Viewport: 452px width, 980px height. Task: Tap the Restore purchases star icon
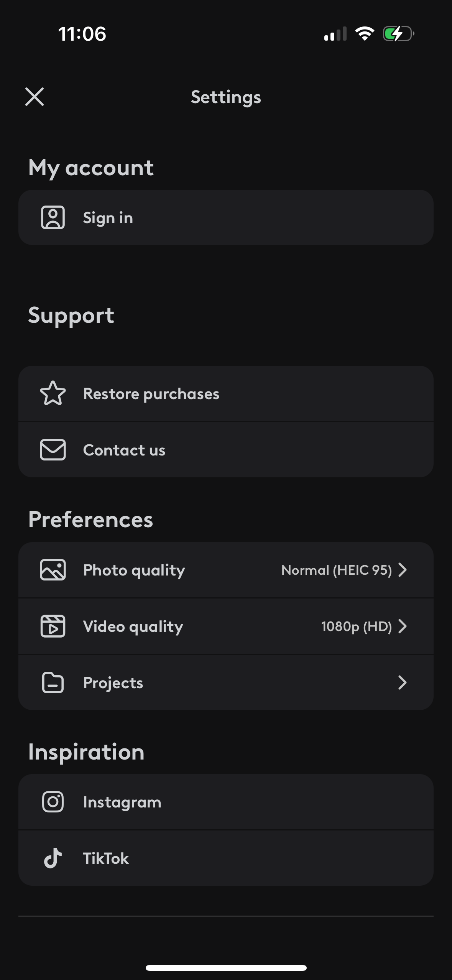(53, 393)
